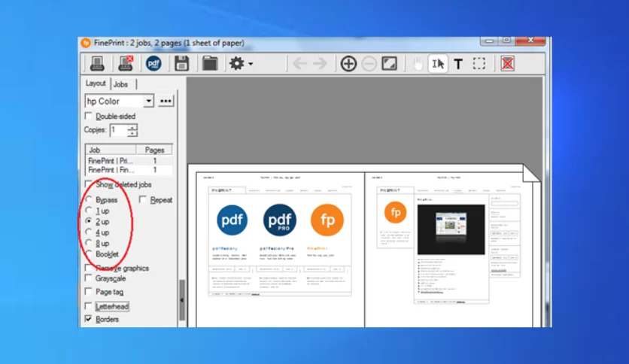The image size is (629, 364).
Task: Select the dashed rectangle marquee tool
Action: coord(479,63)
